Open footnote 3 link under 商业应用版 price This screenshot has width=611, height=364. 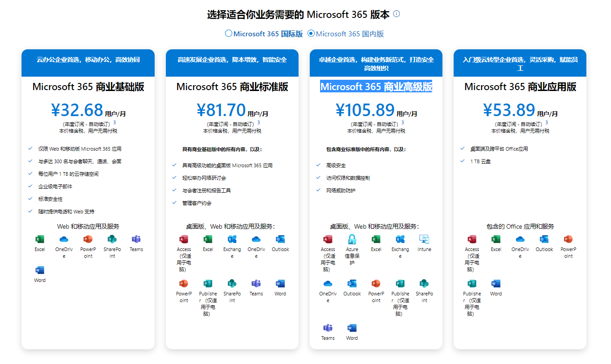point(546,122)
